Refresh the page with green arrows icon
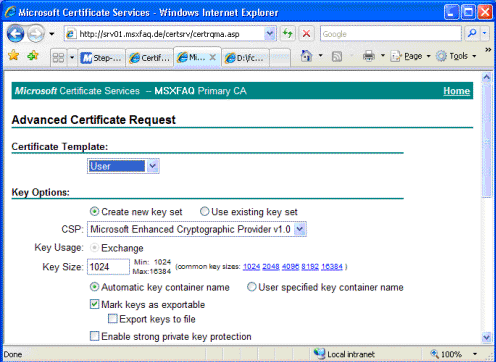 tap(288, 34)
